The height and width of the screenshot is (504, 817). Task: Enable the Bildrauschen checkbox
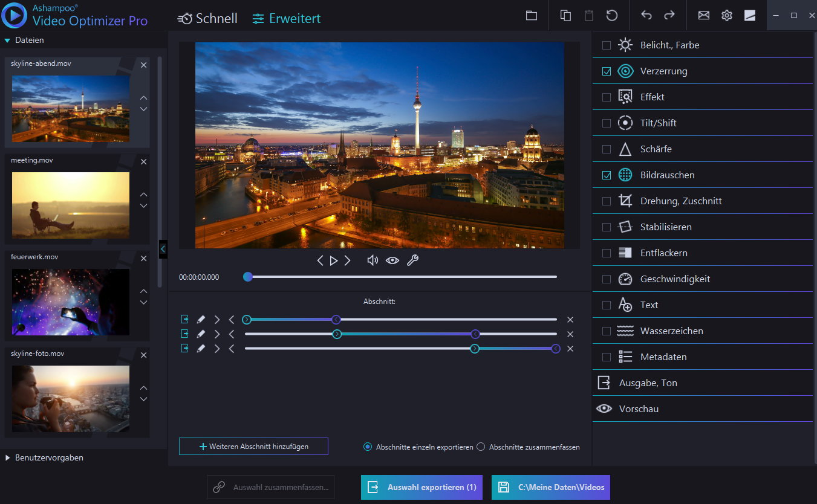click(x=605, y=175)
